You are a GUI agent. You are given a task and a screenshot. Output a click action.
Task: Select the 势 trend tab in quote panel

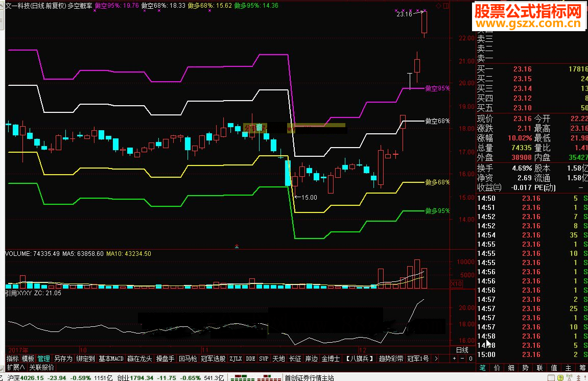click(x=525, y=368)
